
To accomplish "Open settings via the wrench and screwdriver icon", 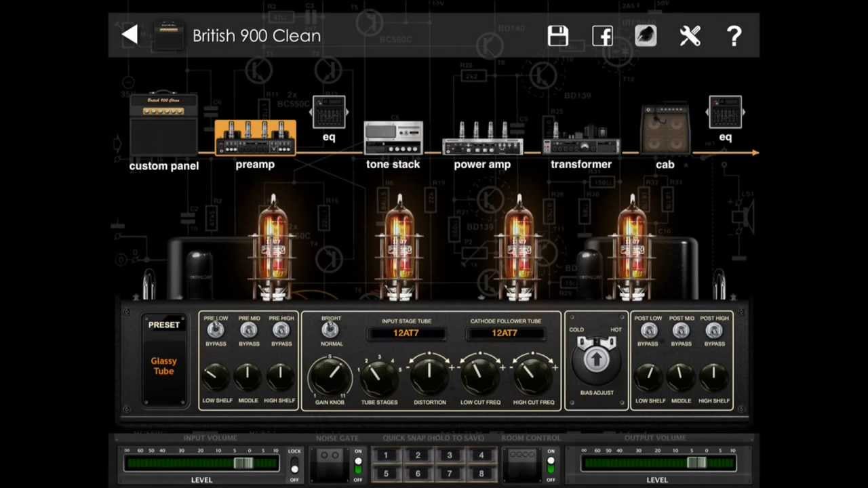I will 690,36.
